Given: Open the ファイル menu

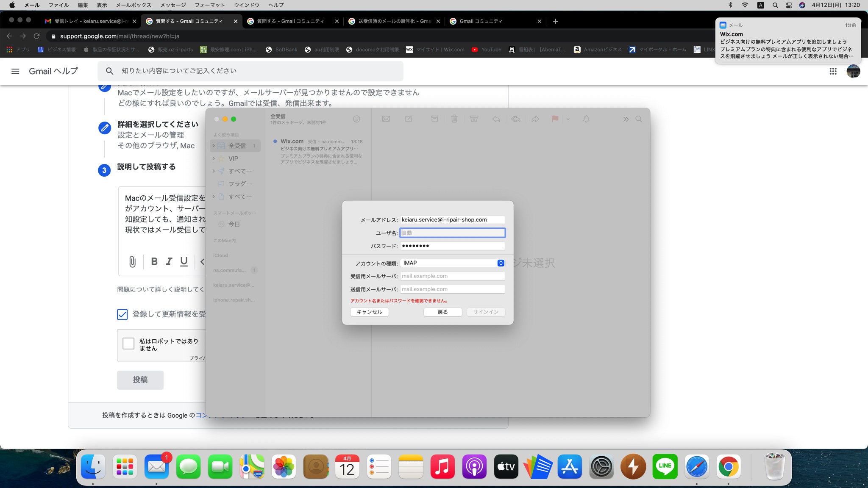Looking at the screenshot, I should tap(58, 5).
